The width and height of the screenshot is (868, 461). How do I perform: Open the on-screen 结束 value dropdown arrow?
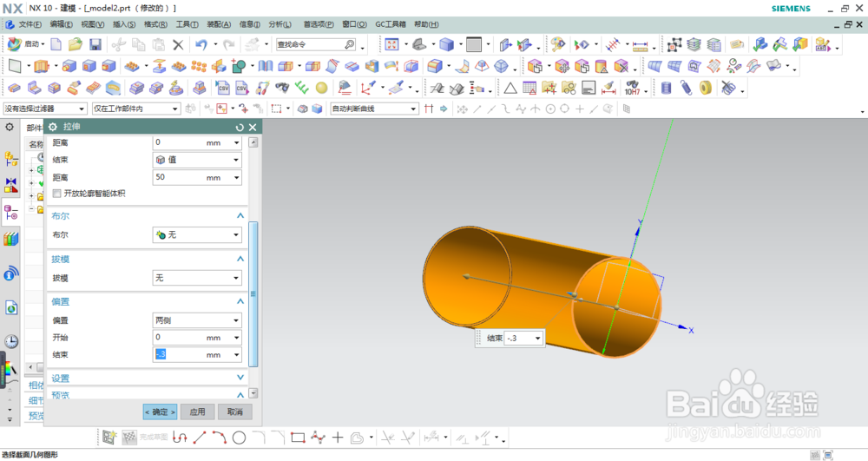pyautogui.click(x=537, y=338)
